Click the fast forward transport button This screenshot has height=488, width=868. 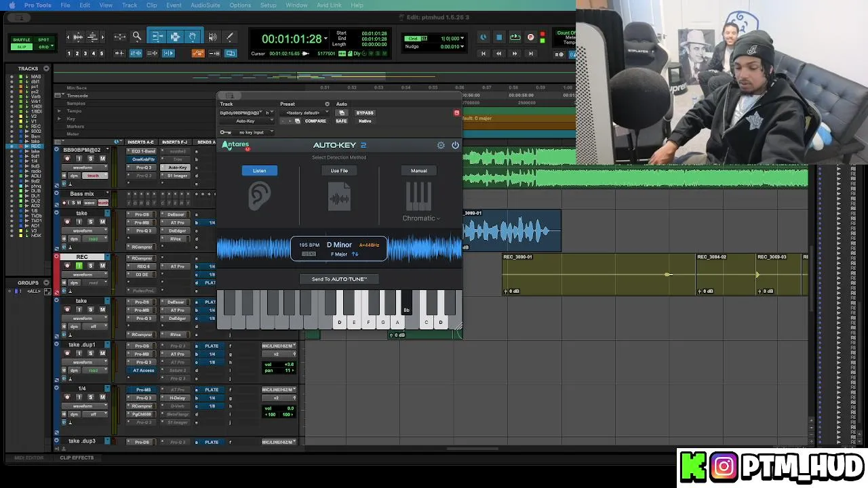(515, 54)
